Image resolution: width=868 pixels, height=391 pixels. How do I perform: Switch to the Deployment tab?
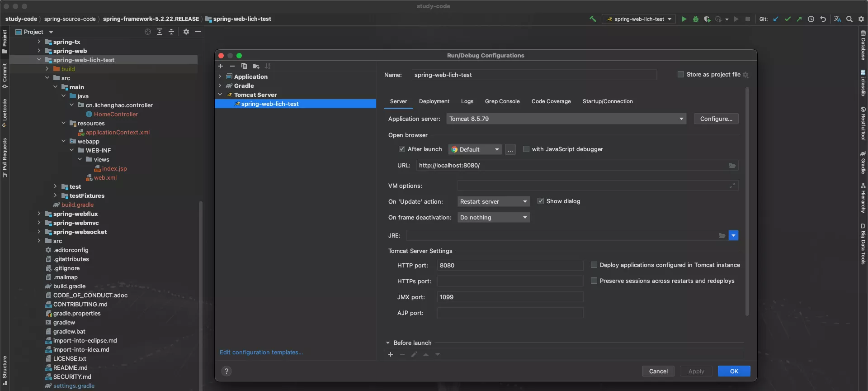[434, 101]
